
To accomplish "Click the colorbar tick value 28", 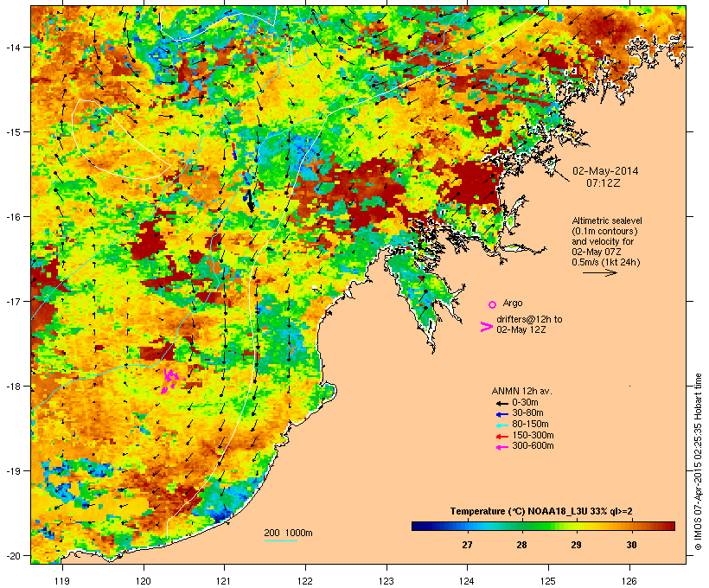I will click(x=521, y=545).
